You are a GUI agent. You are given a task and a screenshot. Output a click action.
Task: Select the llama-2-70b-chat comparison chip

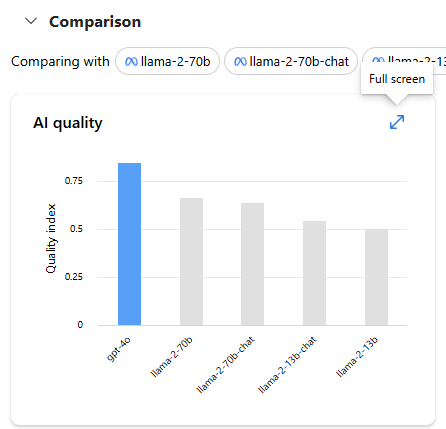(x=291, y=61)
